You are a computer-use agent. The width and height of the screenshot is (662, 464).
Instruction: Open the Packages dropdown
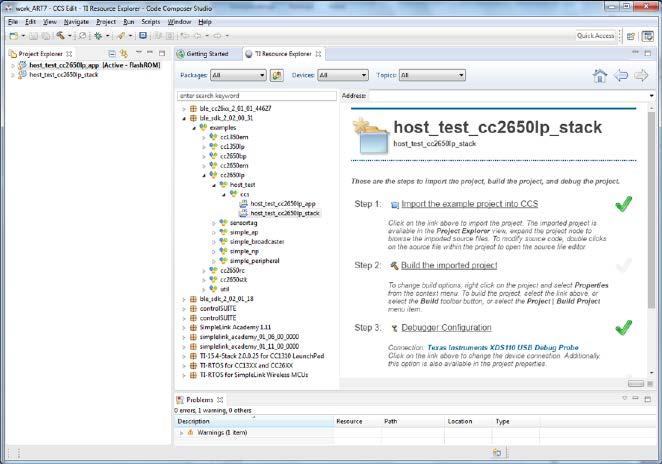(x=238, y=75)
